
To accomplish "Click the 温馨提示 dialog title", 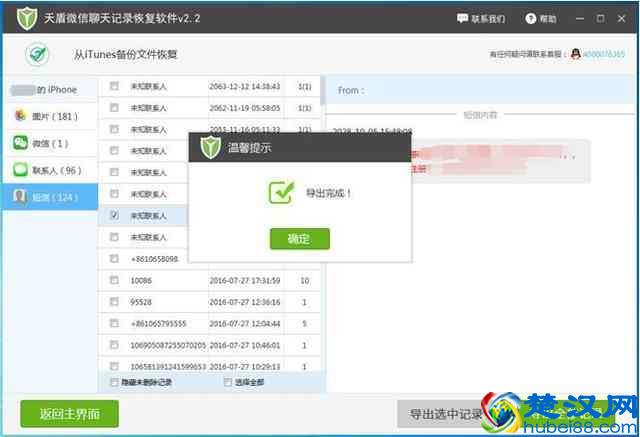I will point(249,148).
